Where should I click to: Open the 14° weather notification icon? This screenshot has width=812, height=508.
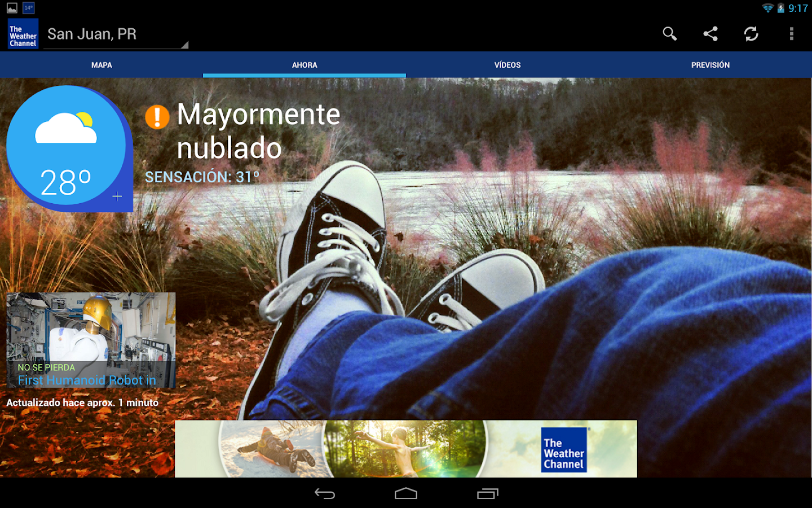[x=29, y=8]
